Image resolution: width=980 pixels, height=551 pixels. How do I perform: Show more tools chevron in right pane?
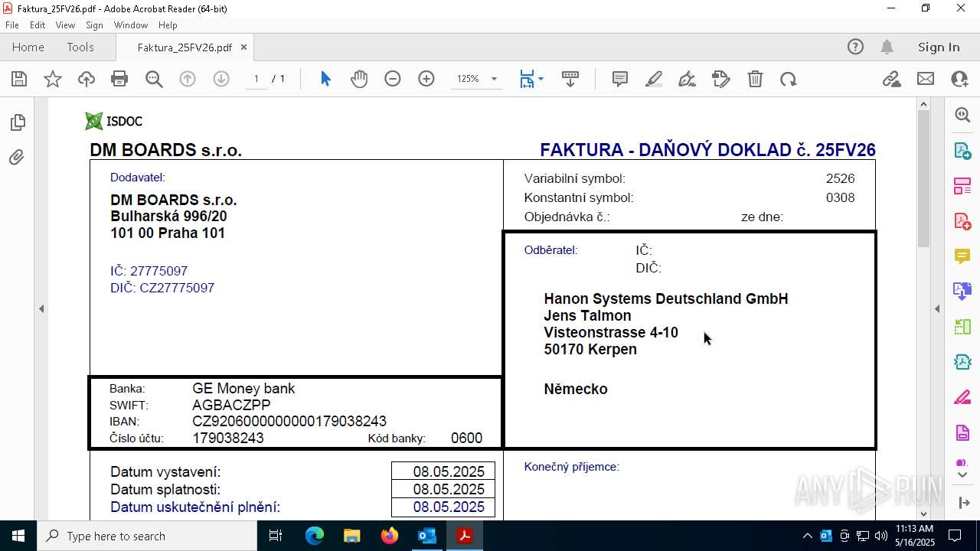tap(962, 474)
